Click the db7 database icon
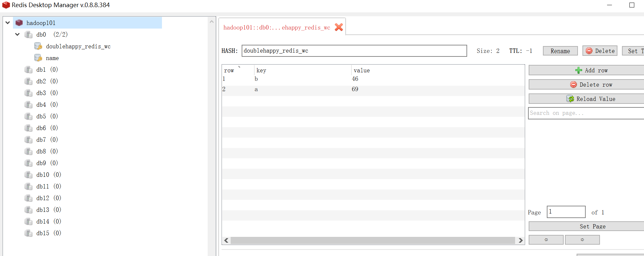This screenshot has width=644, height=256. [29, 140]
